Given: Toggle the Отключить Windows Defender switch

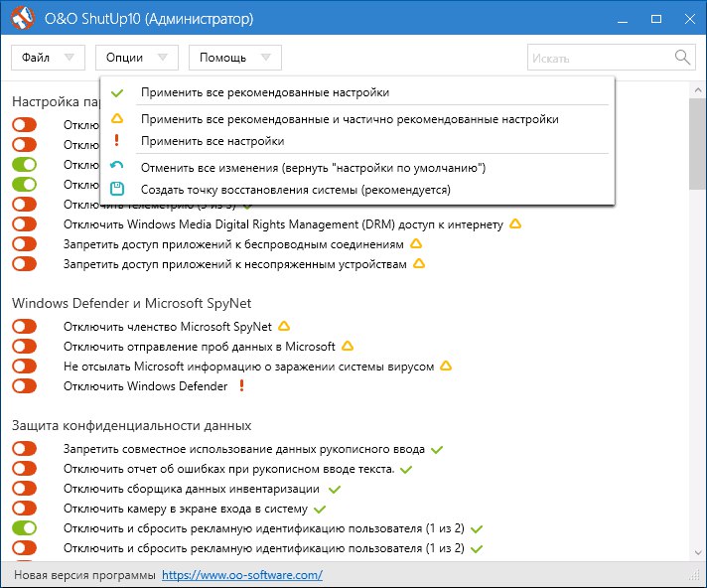Looking at the screenshot, I should (25, 386).
